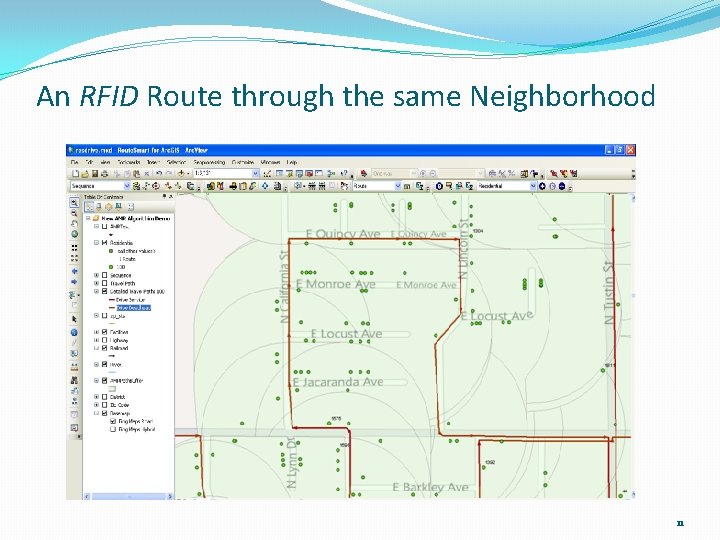This screenshot has height=540, width=720.
Task: Click the Find binoculars icon
Action: 74,380
